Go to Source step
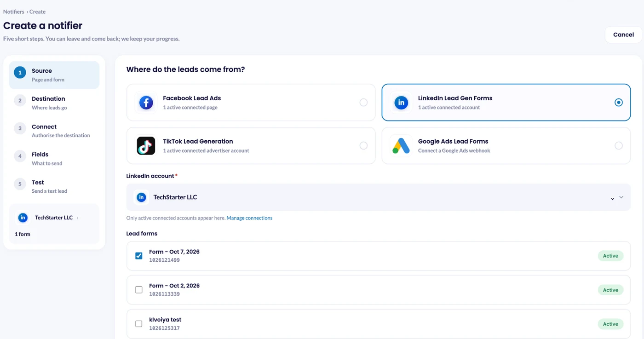Image resolution: width=644 pixels, height=339 pixels. tap(54, 75)
